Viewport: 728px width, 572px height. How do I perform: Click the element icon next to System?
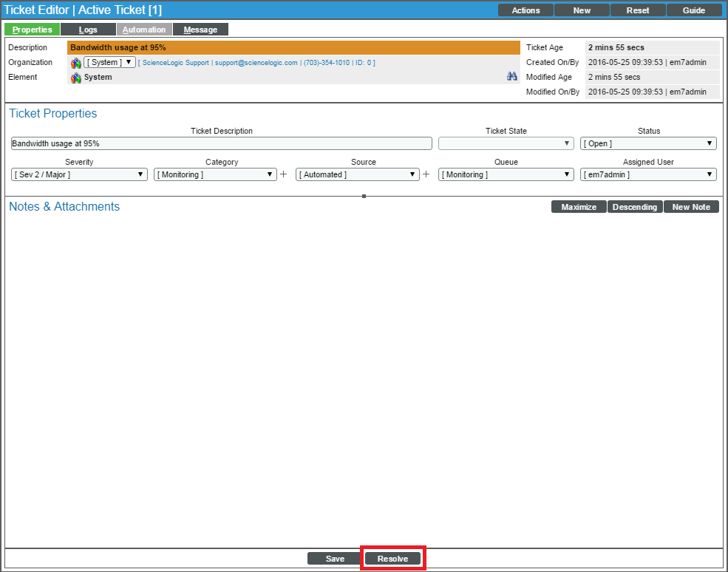[76, 78]
